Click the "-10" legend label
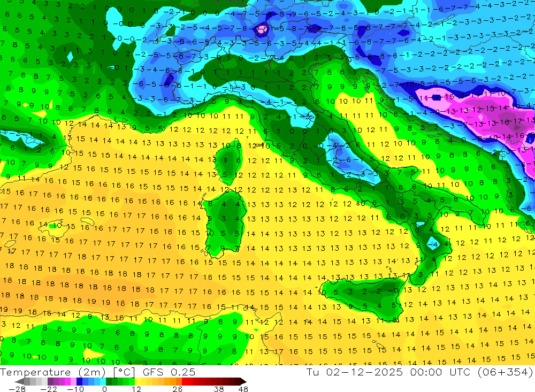Image resolution: width=535 pixels, height=392 pixels. tap(75, 389)
